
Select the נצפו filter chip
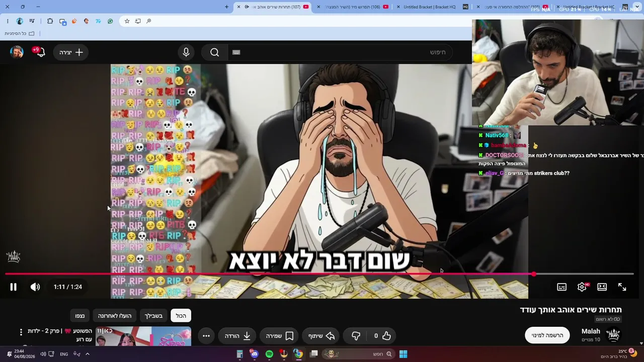(80, 316)
